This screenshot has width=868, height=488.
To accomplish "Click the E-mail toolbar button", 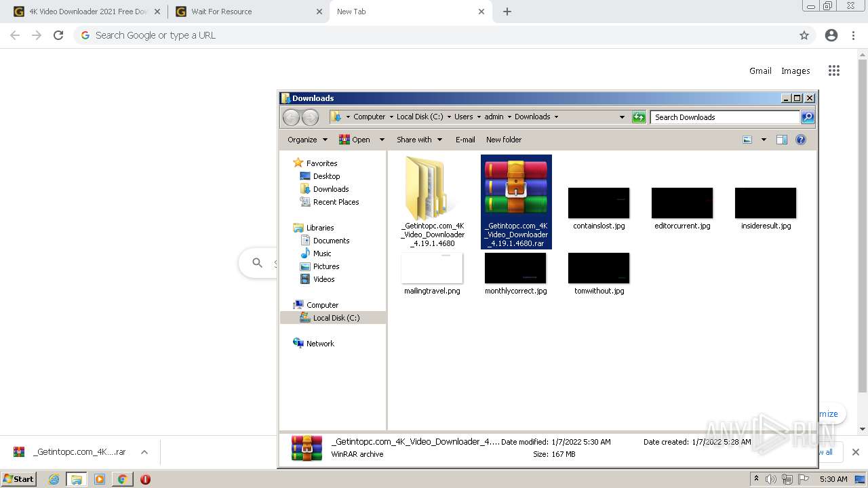I will [465, 140].
